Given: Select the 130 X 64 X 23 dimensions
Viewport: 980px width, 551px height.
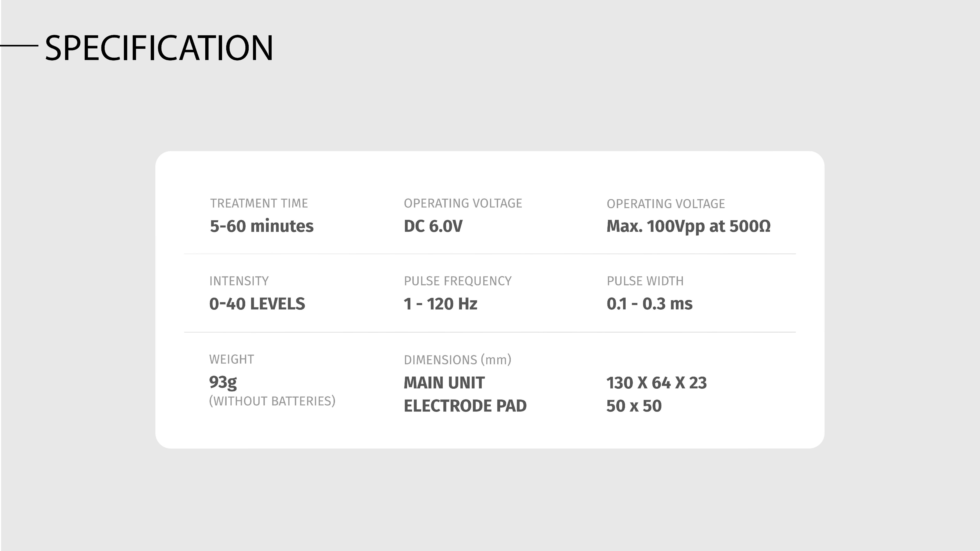Looking at the screenshot, I should coord(657,383).
